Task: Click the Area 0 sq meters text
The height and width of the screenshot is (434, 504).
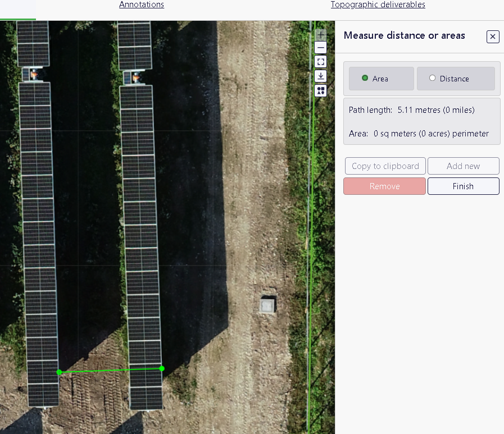Action: point(419,133)
